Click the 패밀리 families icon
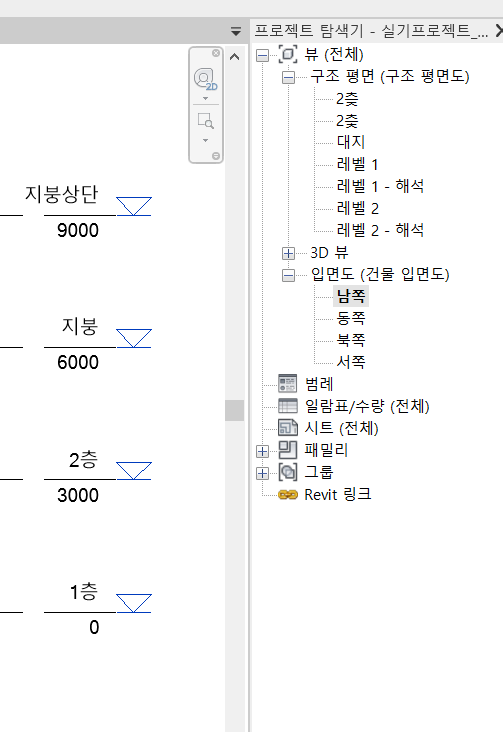 [288, 450]
